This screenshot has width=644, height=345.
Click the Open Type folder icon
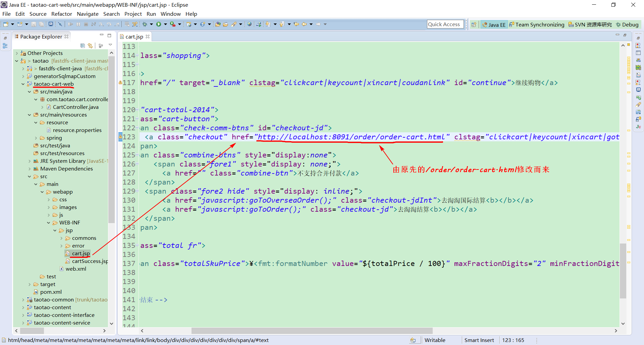pyautogui.click(x=218, y=24)
